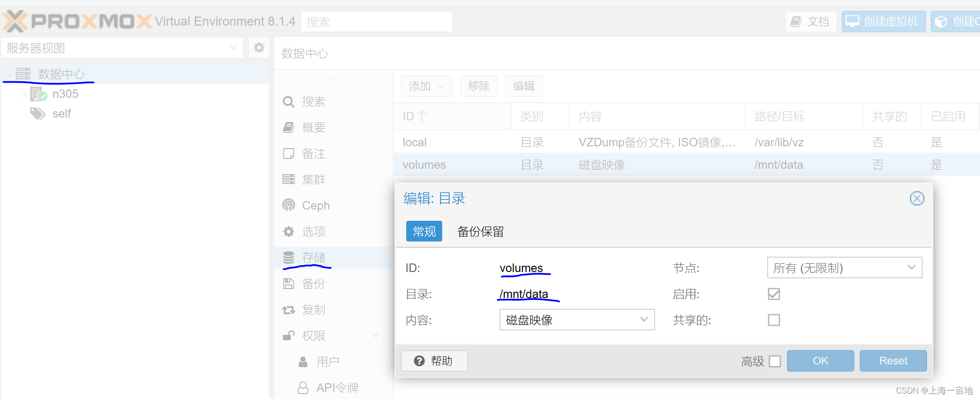
Task: Expand the n305 node tree arrow
Action: (24, 94)
